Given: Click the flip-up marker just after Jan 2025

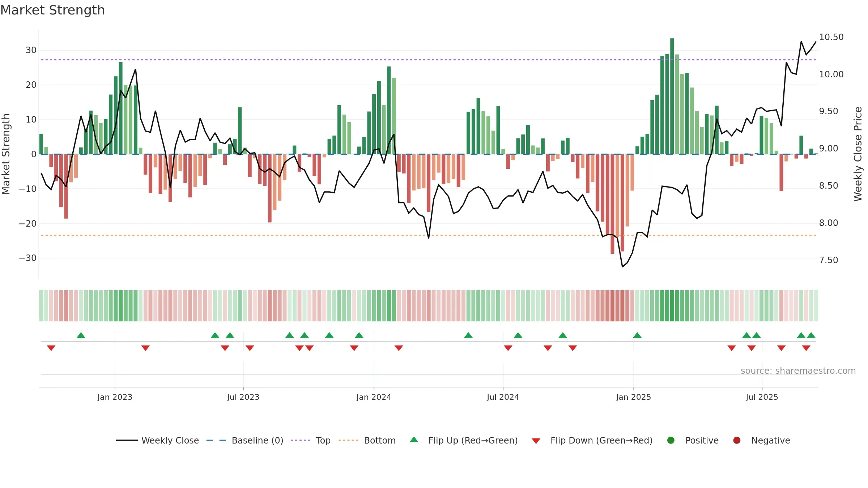Looking at the screenshot, I should click(x=637, y=335).
